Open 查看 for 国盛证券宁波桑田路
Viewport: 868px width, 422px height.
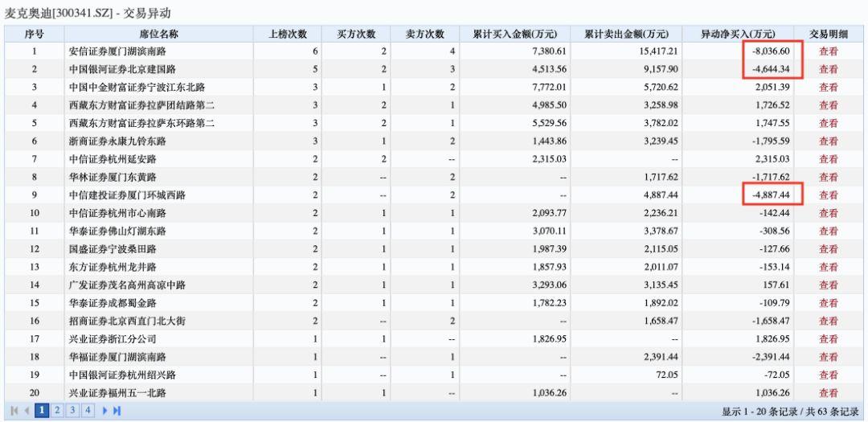828,249
